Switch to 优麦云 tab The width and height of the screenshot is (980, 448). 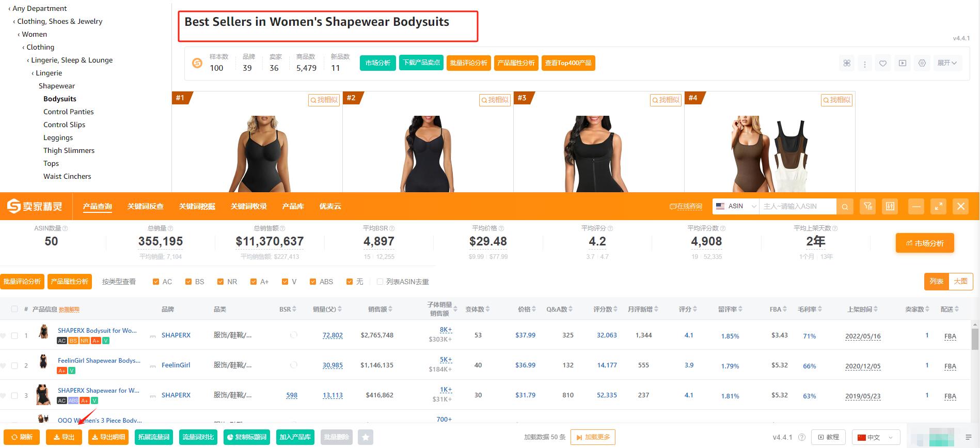[330, 206]
